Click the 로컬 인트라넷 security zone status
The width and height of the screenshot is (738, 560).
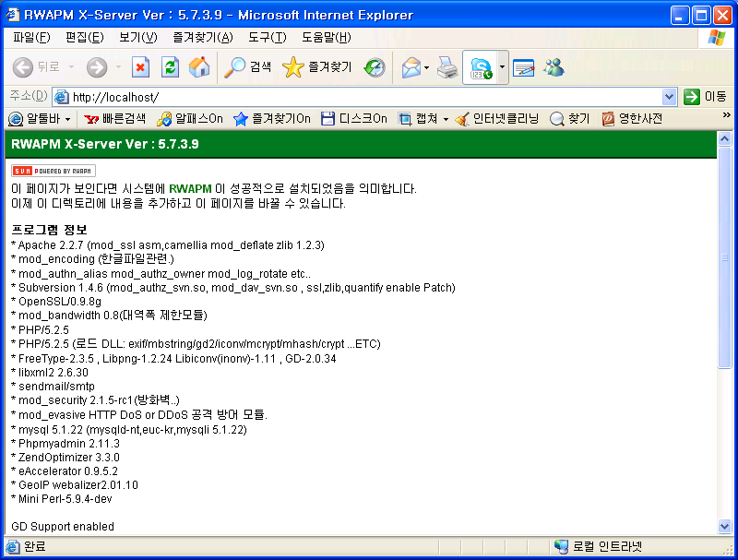click(x=598, y=546)
